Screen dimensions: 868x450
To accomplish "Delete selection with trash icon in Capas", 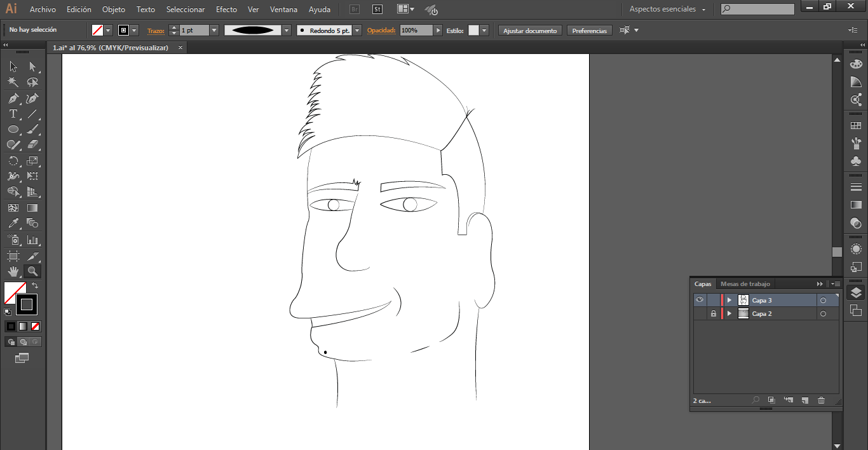I will [821, 400].
